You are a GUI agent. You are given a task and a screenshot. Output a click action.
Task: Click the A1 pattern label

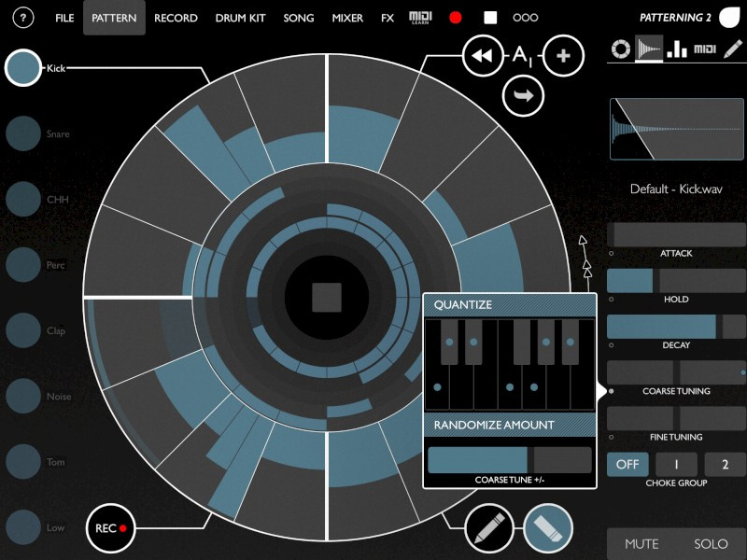[x=522, y=56]
